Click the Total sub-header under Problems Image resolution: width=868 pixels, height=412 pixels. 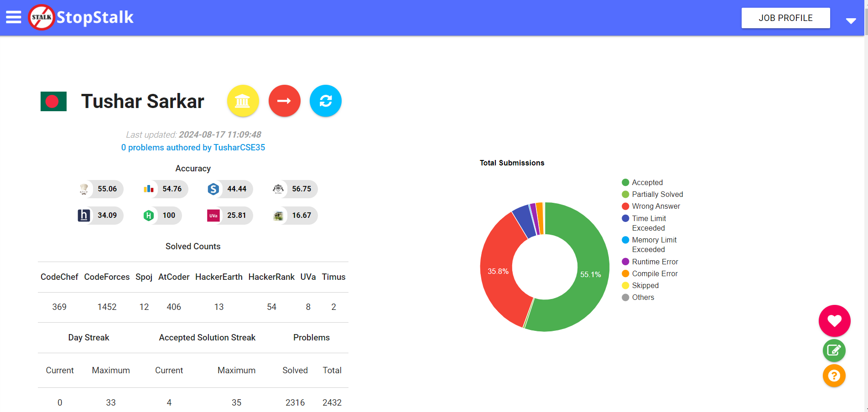(332, 371)
